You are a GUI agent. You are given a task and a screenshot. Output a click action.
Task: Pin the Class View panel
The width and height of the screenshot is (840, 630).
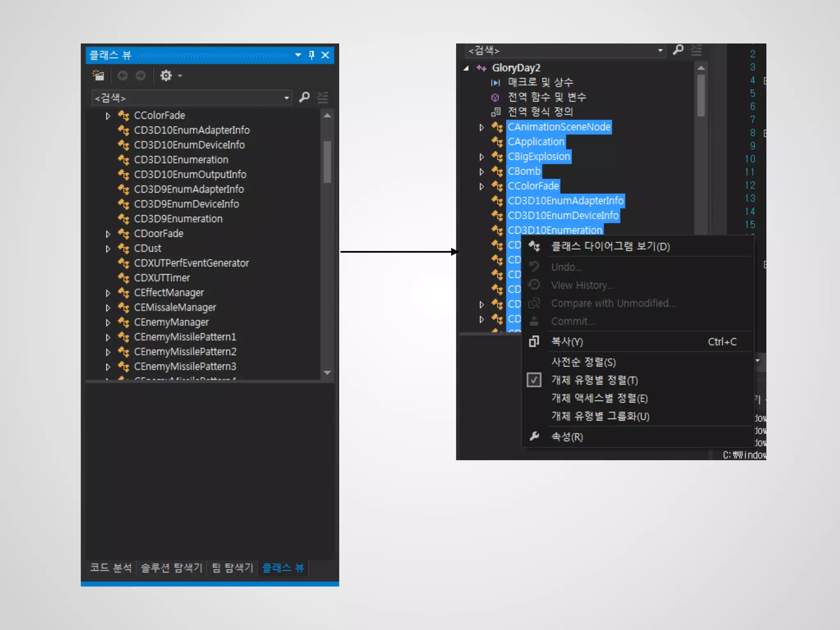point(311,55)
